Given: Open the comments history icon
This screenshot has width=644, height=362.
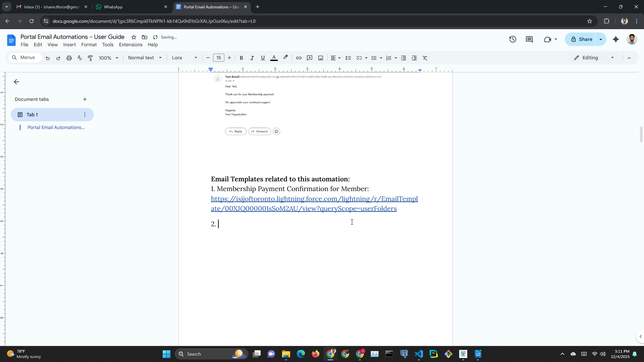Looking at the screenshot, I should pos(529,39).
